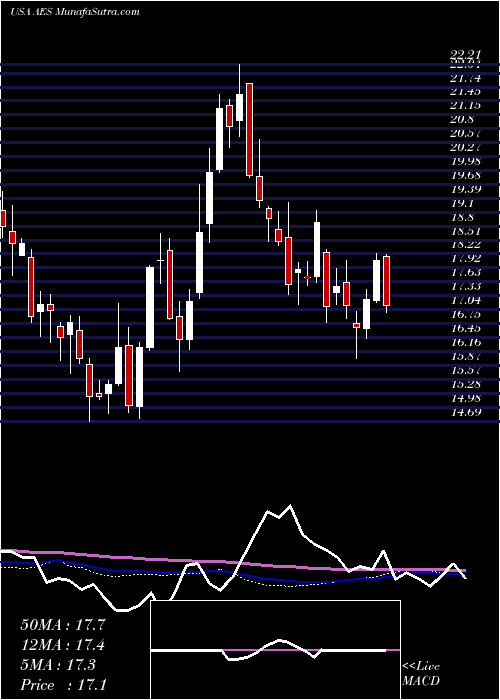Viewport: 500px width, 700px height.
Task: Click the 12MA : 17.4 readout
Action: click(63, 645)
